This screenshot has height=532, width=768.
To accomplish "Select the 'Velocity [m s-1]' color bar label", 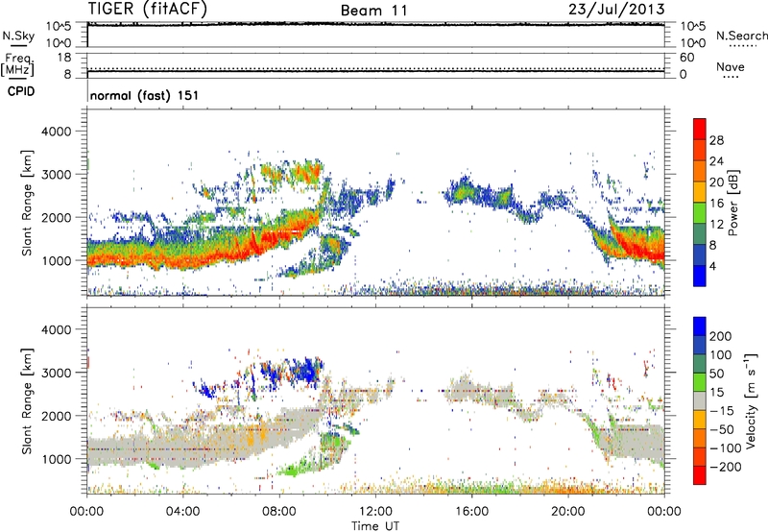I will coord(750,400).
